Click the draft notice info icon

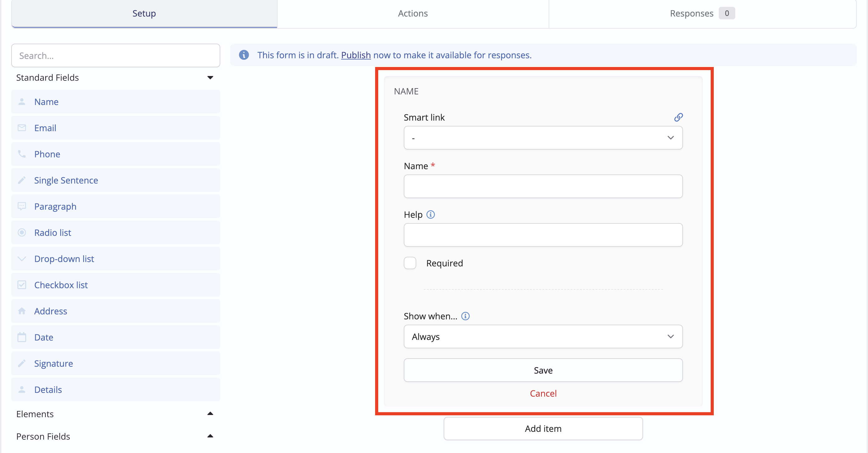click(x=244, y=55)
